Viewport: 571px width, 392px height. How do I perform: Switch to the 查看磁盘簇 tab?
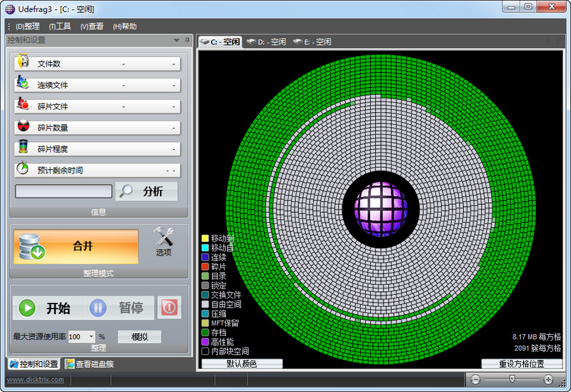point(89,364)
